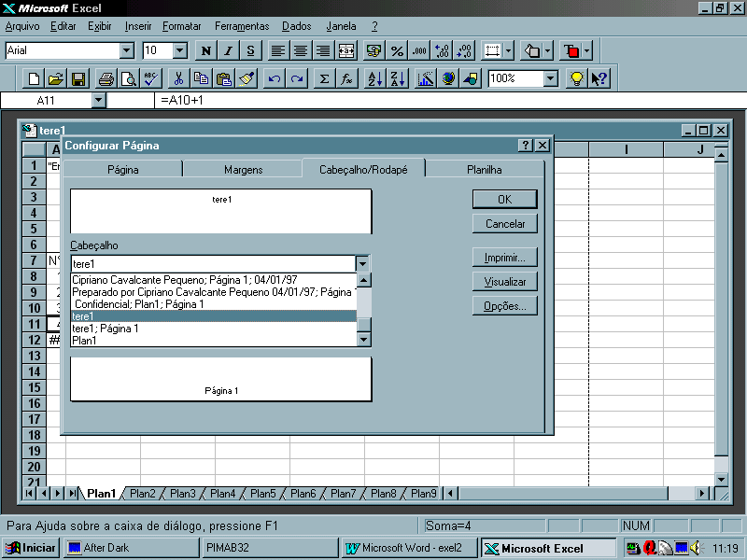
Task: Click the Visualizar button
Action: pos(505,282)
